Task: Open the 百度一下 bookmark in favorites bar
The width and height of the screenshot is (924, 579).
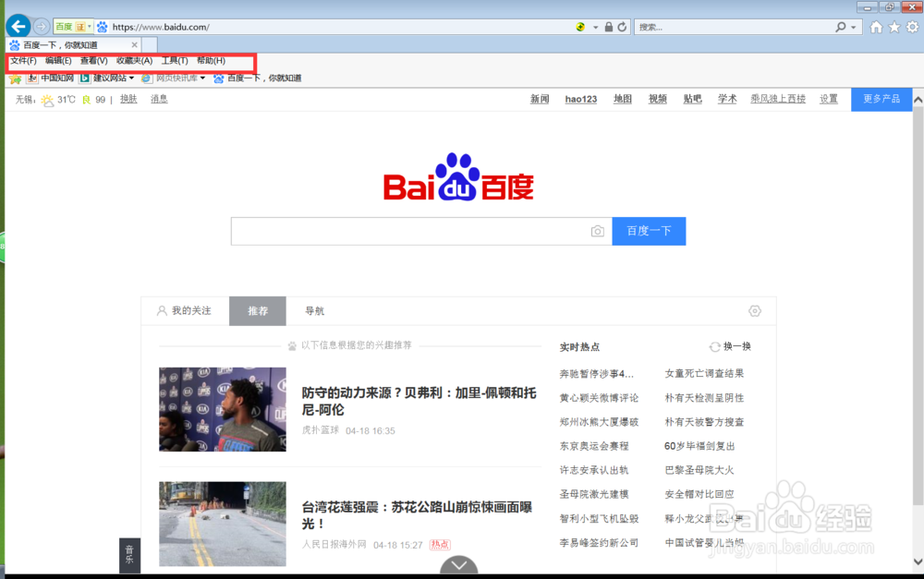Action: 258,78
